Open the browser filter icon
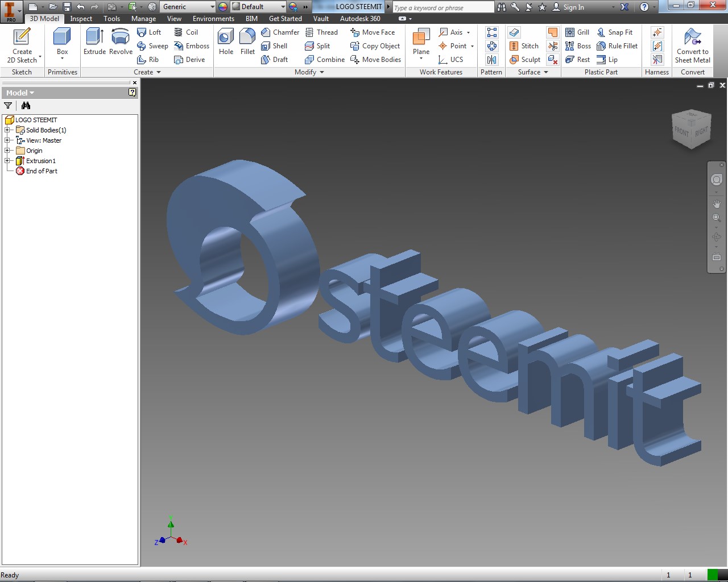This screenshot has height=582, width=728. pos(8,106)
